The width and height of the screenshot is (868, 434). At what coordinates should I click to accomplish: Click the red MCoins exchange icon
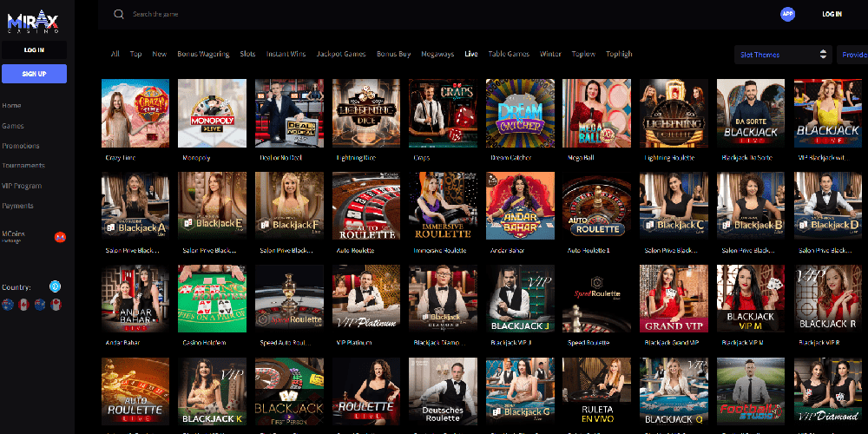pyautogui.click(x=60, y=237)
